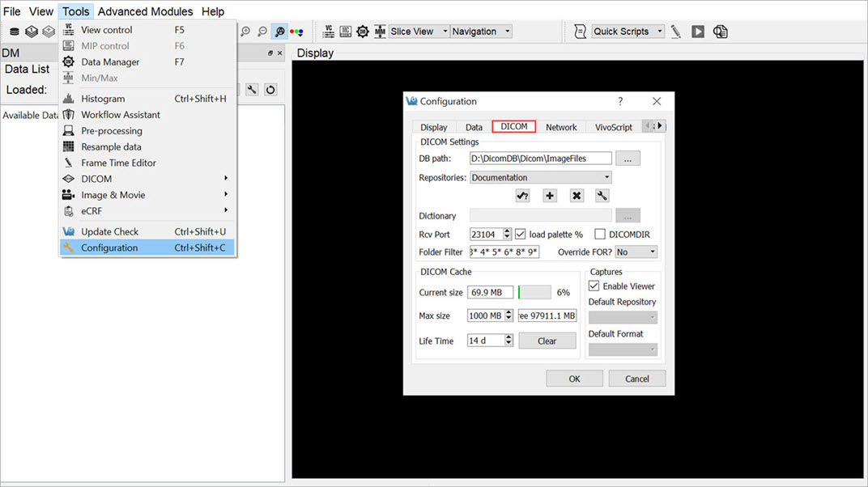Click the RGB color dots toolbar icon

click(296, 32)
